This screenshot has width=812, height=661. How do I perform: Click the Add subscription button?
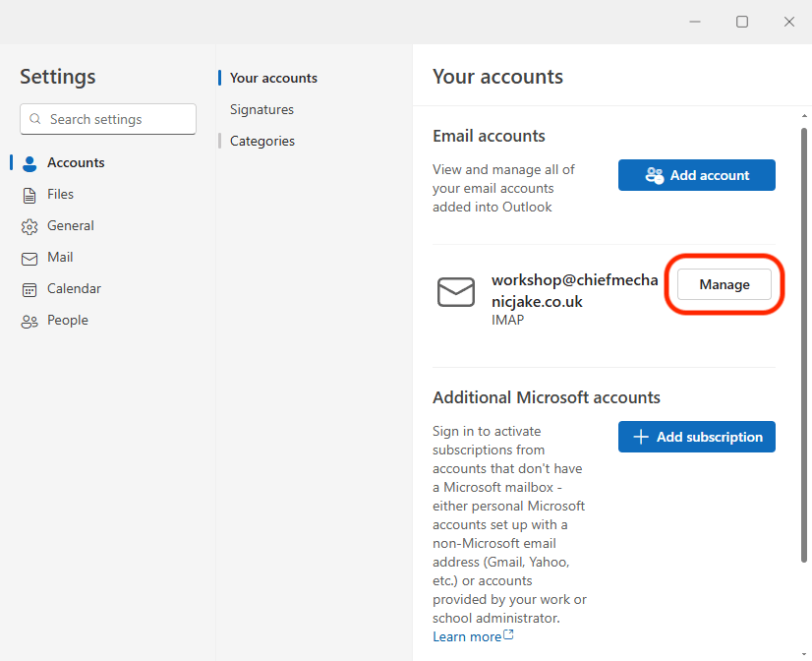696,437
